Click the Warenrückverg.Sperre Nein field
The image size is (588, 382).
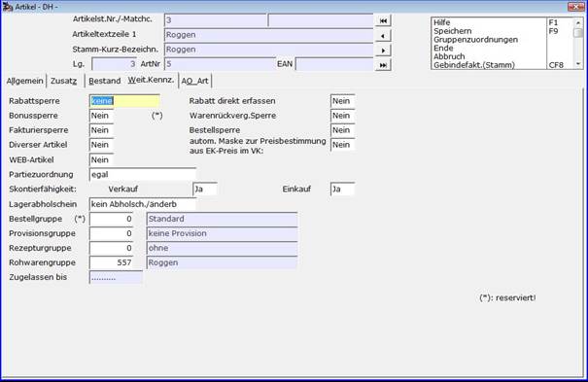point(342,116)
